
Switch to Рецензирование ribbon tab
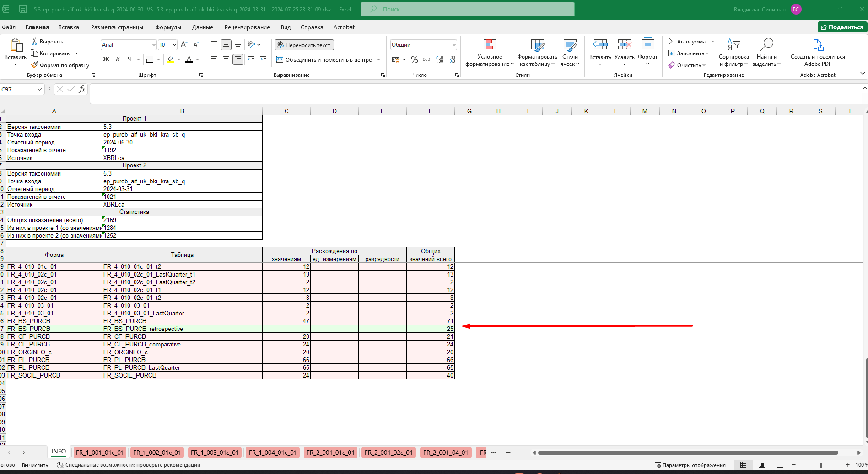pyautogui.click(x=247, y=27)
